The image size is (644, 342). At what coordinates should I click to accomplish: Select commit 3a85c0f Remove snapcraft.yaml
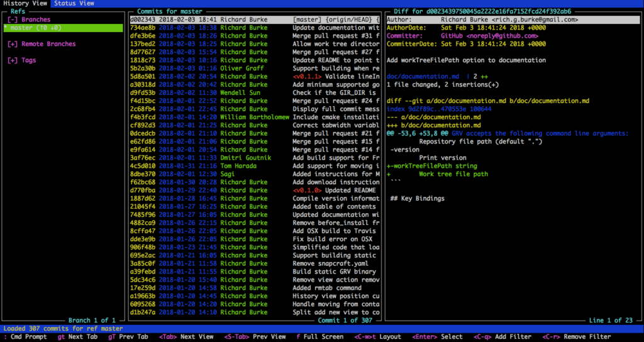pyautogui.click(x=255, y=263)
